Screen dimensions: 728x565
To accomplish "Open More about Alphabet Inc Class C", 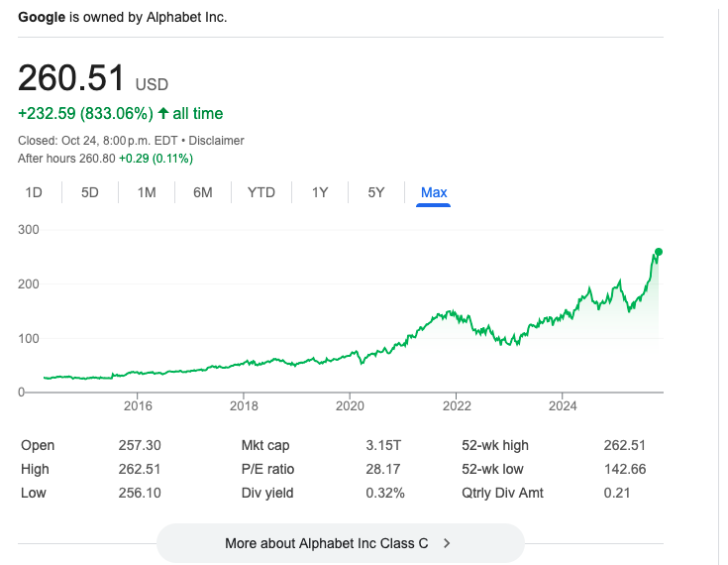I will (x=341, y=543).
